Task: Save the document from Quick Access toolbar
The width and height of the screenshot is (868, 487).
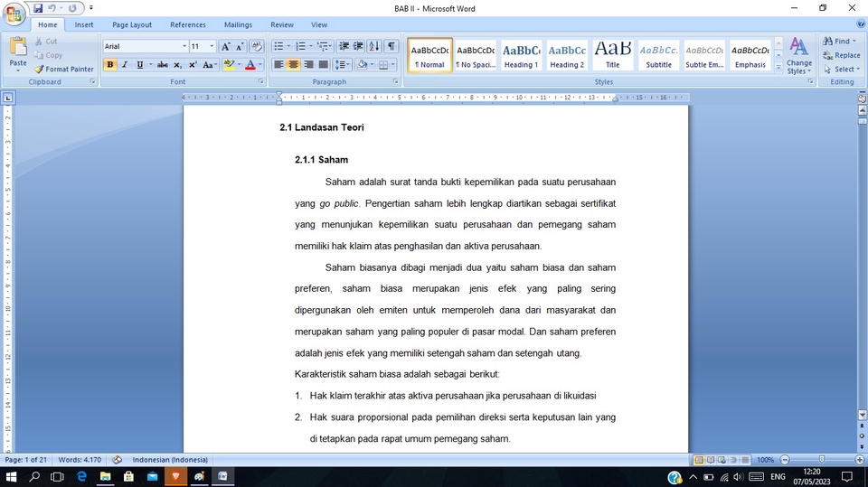Action: point(38,8)
